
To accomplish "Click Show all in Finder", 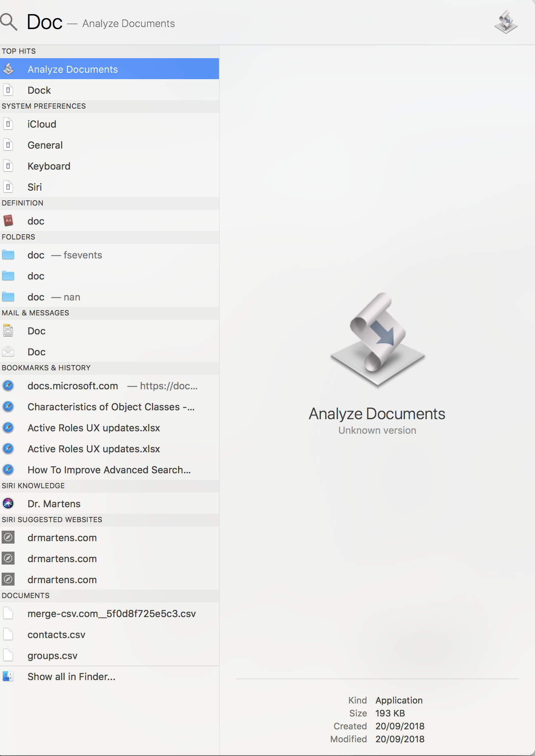I will click(x=72, y=677).
